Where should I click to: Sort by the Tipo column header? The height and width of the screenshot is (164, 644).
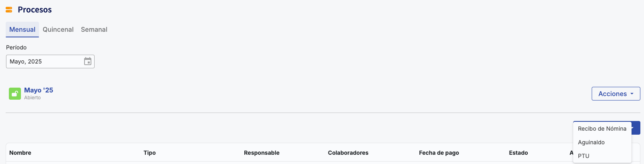pyautogui.click(x=150, y=153)
